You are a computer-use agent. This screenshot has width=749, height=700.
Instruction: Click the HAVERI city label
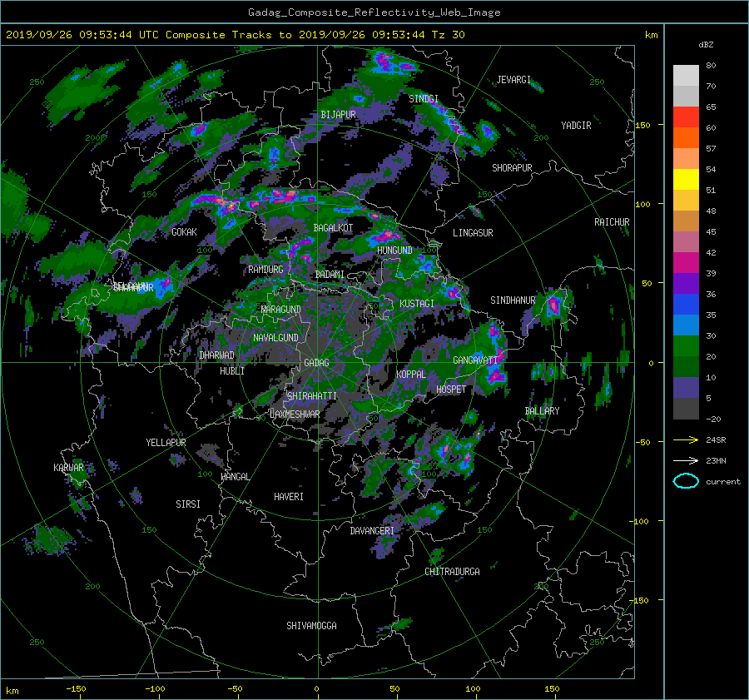[289, 497]
